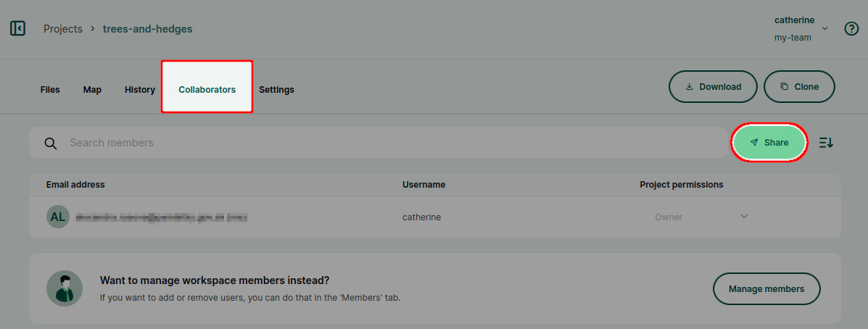Click the search magnifier icon
Viewport: 868px width, 329px height.
click(x=50, y=143)
